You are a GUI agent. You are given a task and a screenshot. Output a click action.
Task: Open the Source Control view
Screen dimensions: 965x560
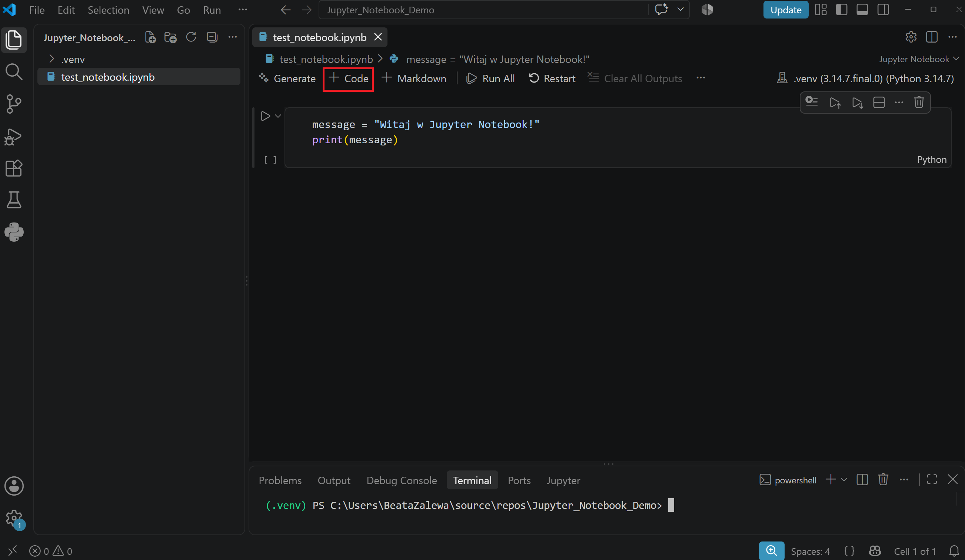(14, 104)
